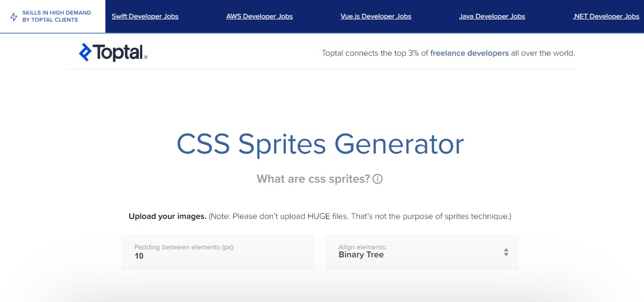Screen dimensions: 644x302
Task: Open Swift Developer Jobs
Action: coord(145,16)
